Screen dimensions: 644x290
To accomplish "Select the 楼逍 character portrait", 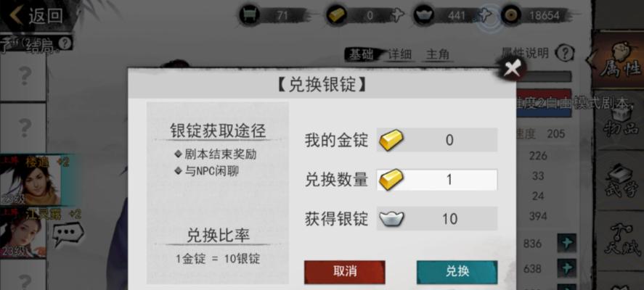I will 30,180.
